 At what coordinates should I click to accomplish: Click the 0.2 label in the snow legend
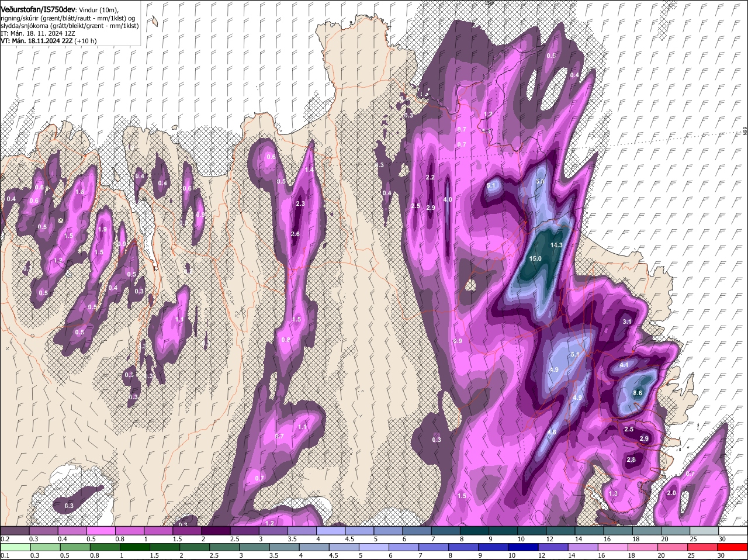click(5, 538)
